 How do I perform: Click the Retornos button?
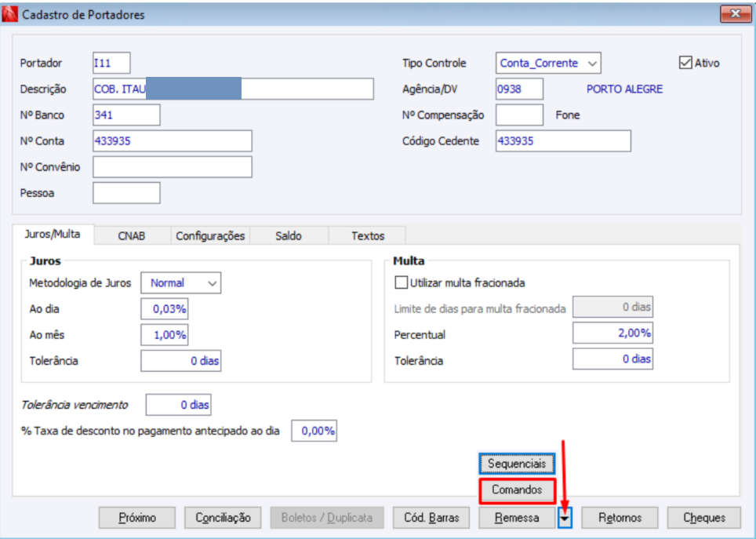620,518
